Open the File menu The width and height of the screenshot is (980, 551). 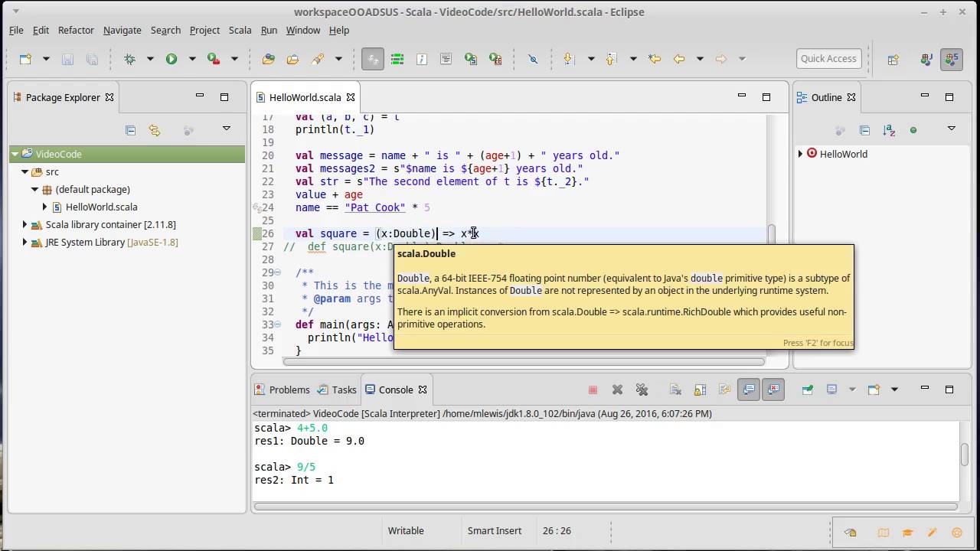click(16, 30)
